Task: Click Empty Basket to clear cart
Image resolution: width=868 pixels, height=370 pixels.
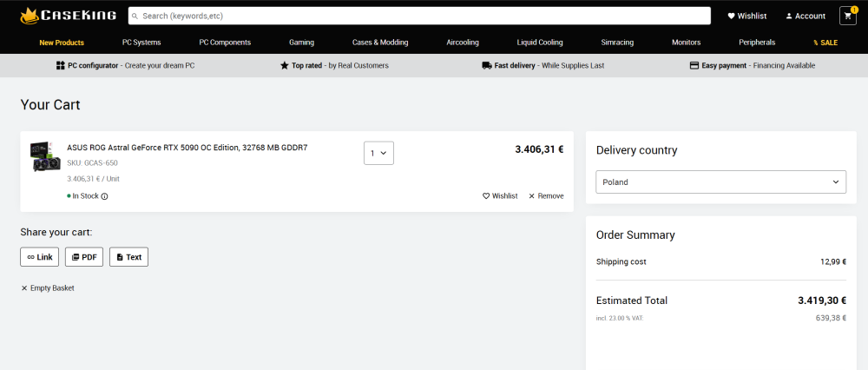Action: click(x=48, y=287)
